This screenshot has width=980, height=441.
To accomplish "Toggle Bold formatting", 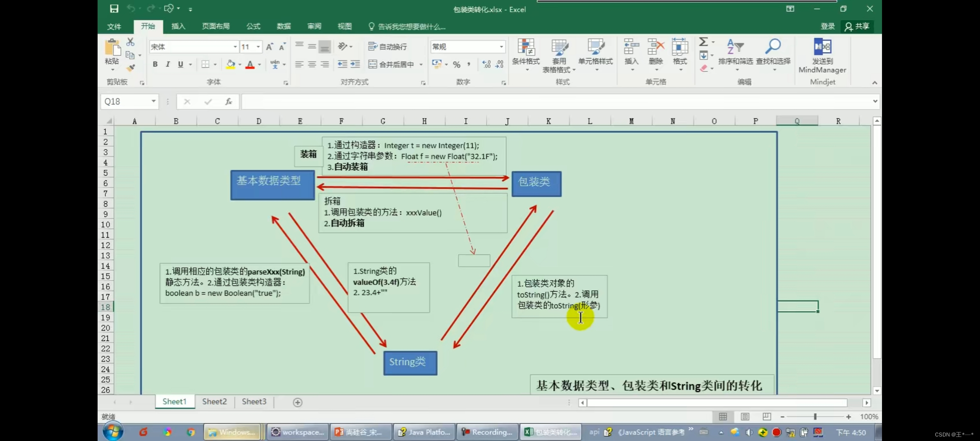I will [155, 65].
